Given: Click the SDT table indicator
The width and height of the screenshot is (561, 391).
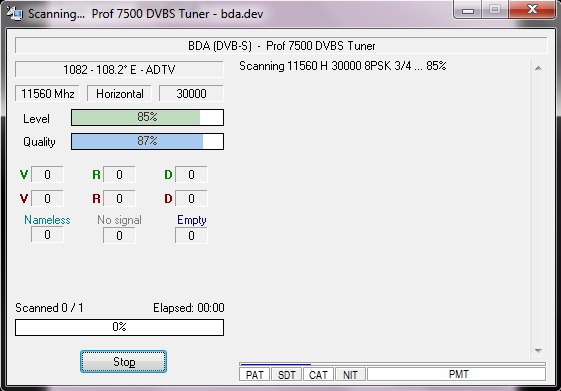Looking at the screenshot, I should 287,375.
